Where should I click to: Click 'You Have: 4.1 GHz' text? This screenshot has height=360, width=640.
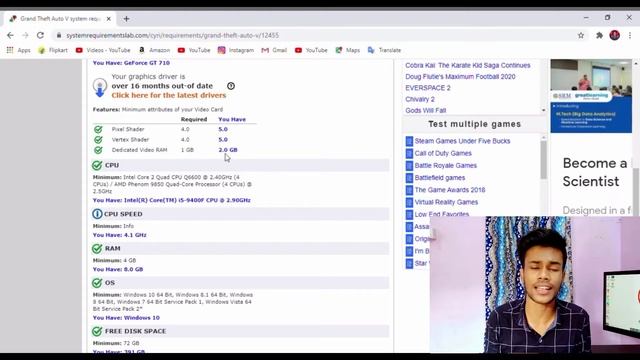[x=119, y=235]
